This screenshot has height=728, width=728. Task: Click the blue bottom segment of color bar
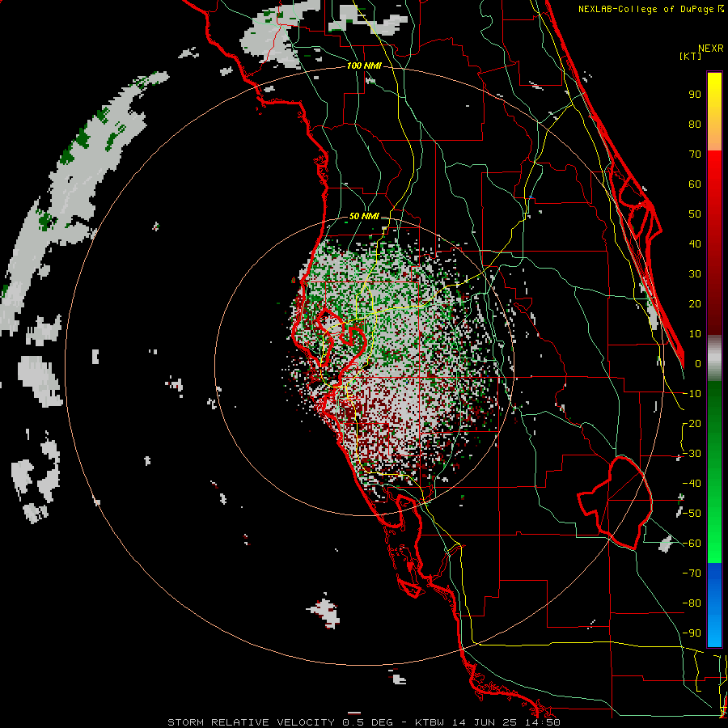[x=714, y=605]
